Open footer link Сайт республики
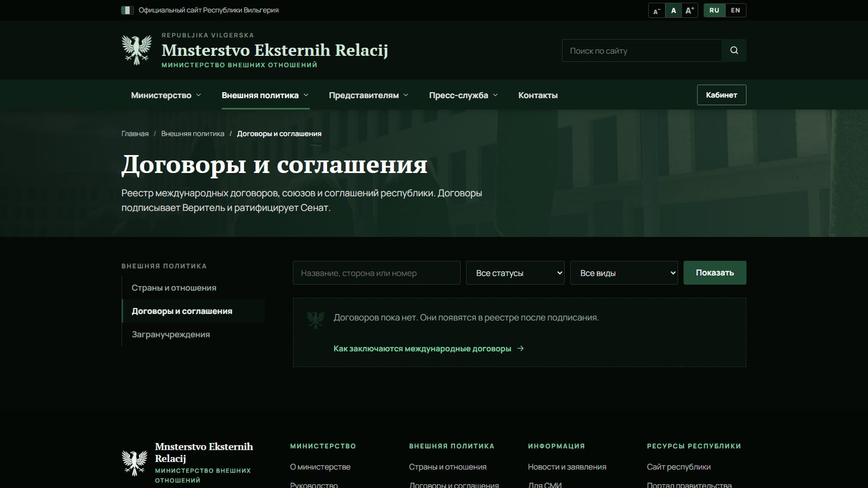 tap(679, 467)
